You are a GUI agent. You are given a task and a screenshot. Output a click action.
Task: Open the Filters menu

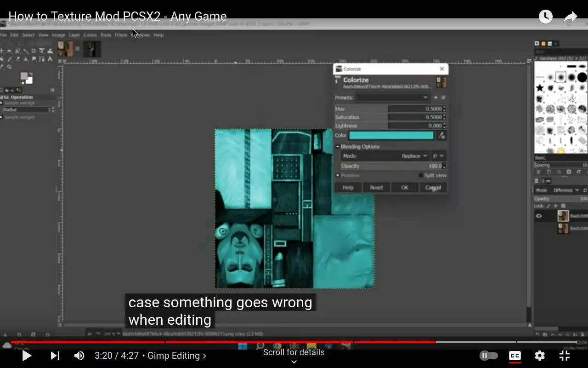tap(121, 35)
